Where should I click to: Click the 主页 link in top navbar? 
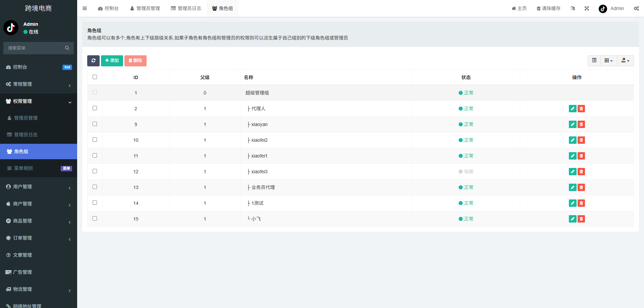pyautogui.click(x=519, y=8)
